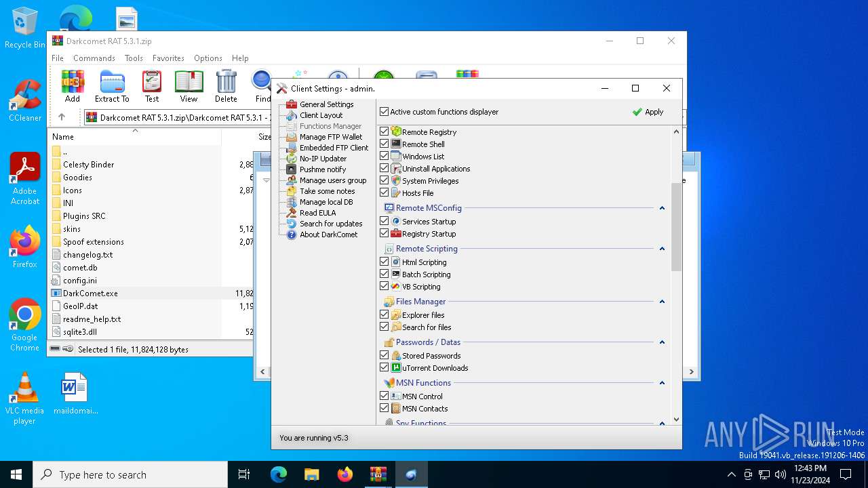This screenshot has height=488, width=868.
Task: Click the Apply button with green check
Action: tap(648, 112)
